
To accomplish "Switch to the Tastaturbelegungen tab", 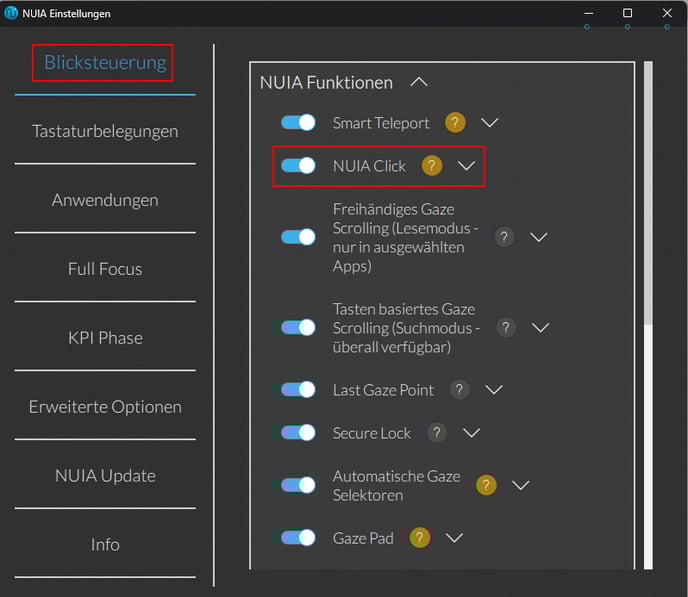I will [105, 131].
